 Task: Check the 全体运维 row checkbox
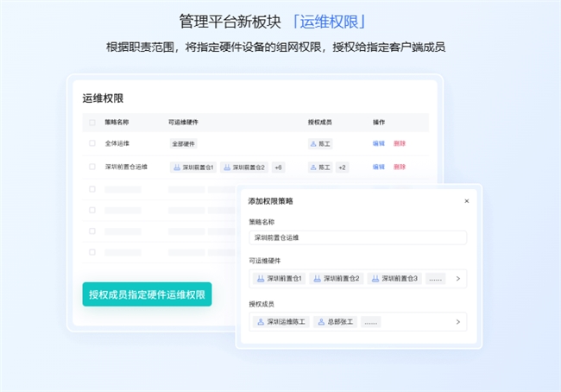point(93,143)
